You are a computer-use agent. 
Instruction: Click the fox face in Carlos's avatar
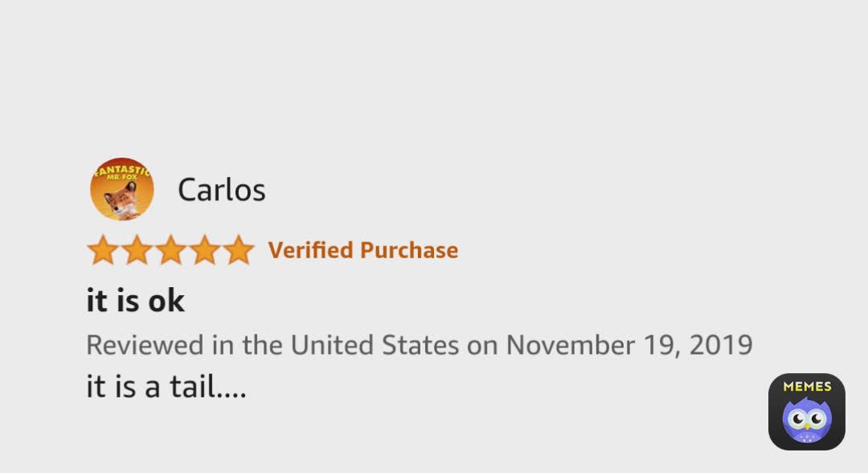coord(121,199)
